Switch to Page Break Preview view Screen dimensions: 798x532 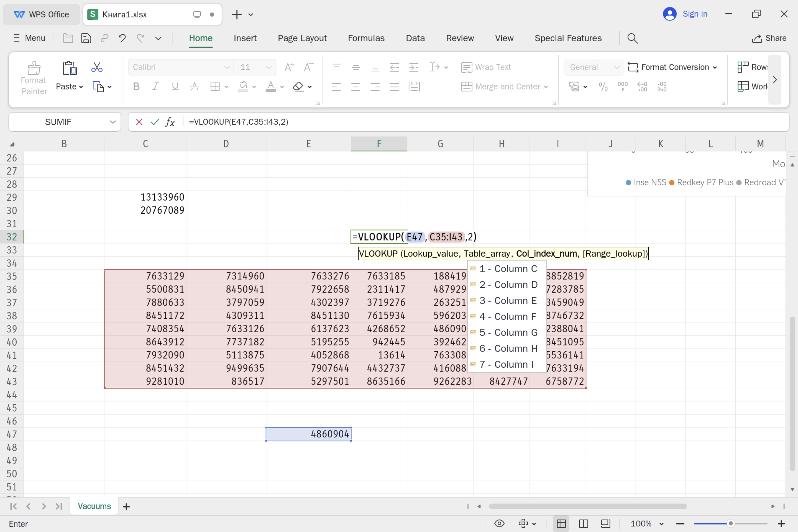(584, 523)
